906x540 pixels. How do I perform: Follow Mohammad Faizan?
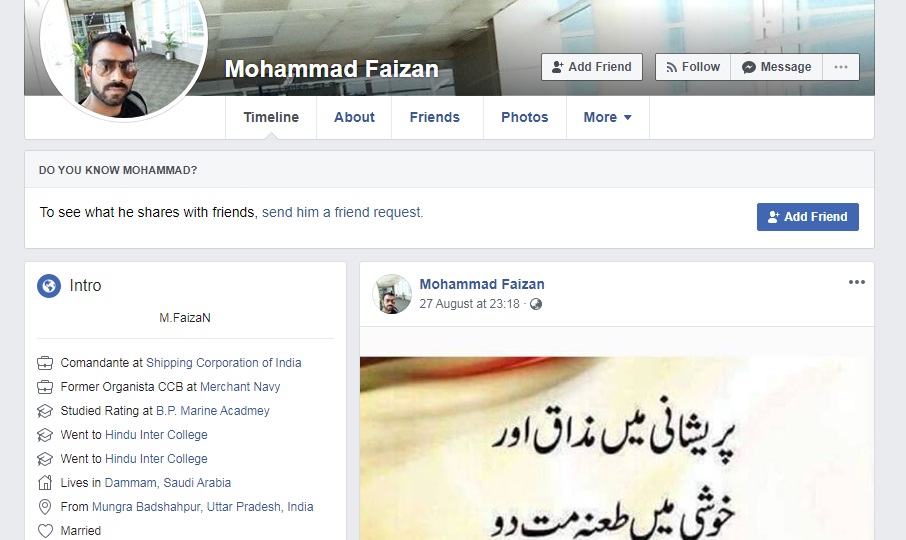[693, 67]
